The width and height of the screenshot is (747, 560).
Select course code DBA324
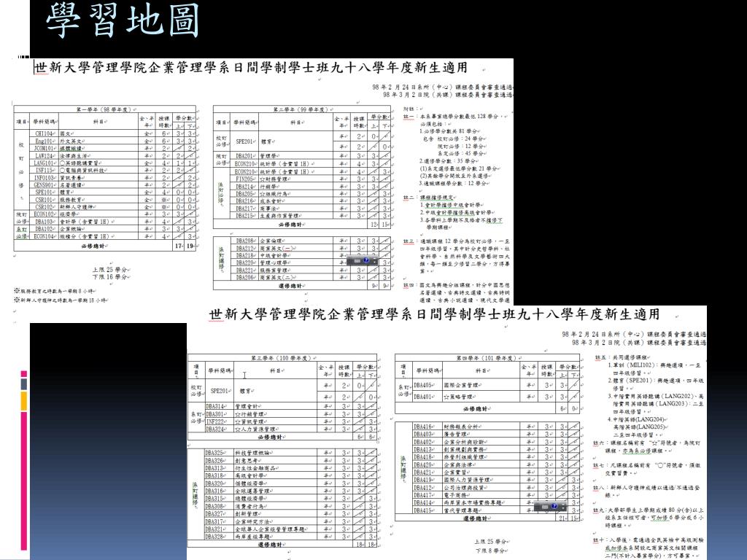pyautogui.click(x=215, y=429)
